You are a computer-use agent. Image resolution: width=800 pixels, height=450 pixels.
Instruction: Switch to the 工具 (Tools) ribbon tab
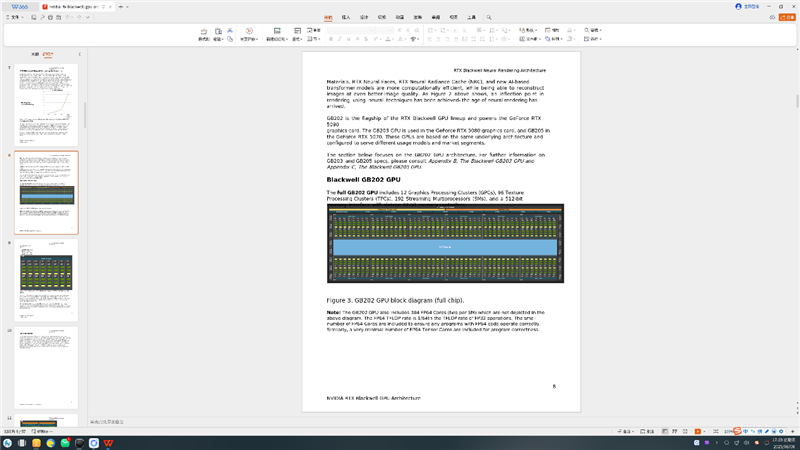471,17
